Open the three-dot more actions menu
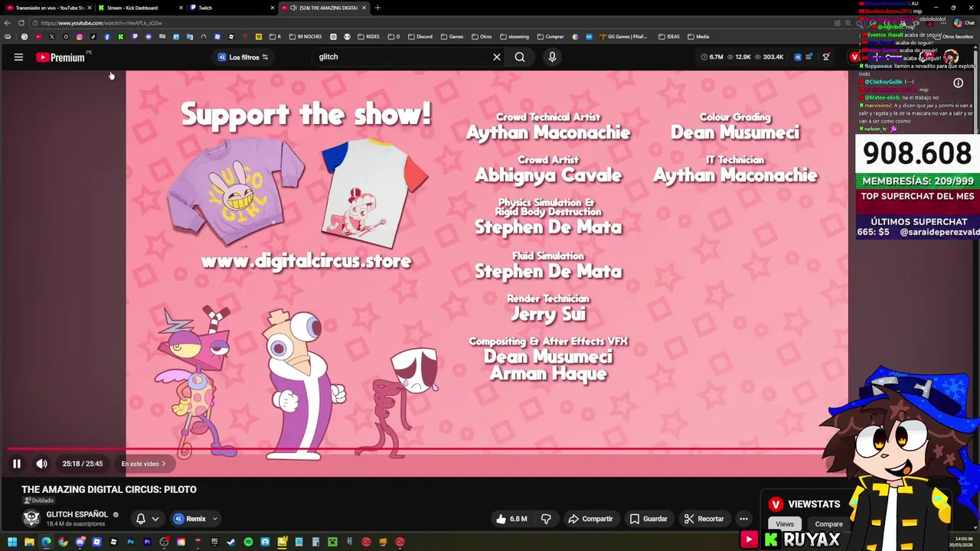 tap(743, 519)
